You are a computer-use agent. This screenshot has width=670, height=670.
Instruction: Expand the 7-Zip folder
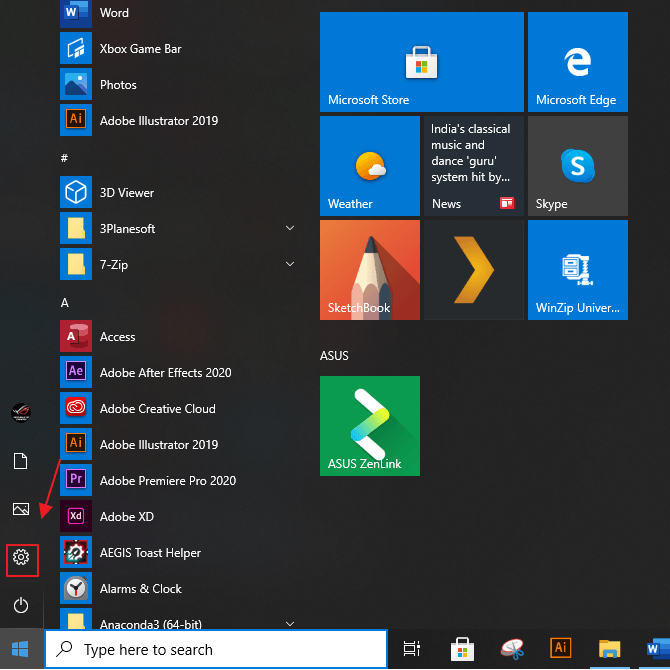coord(290,264)
